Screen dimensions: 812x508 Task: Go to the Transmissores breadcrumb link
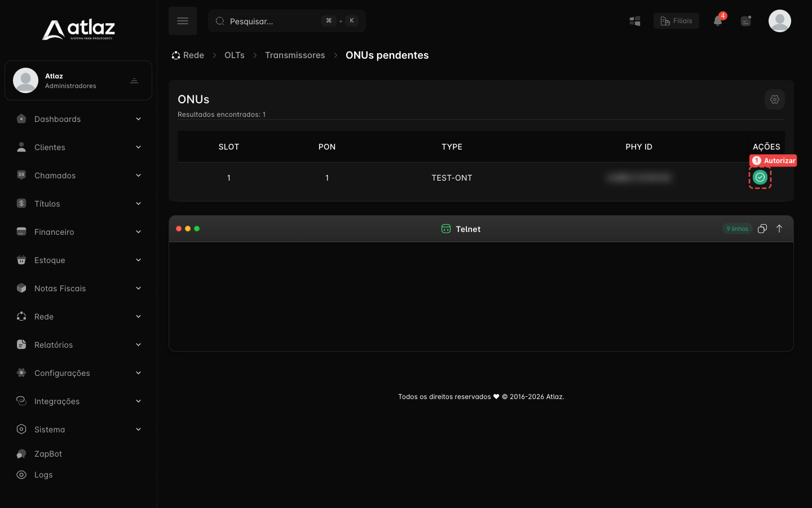[x=295, y=55]
